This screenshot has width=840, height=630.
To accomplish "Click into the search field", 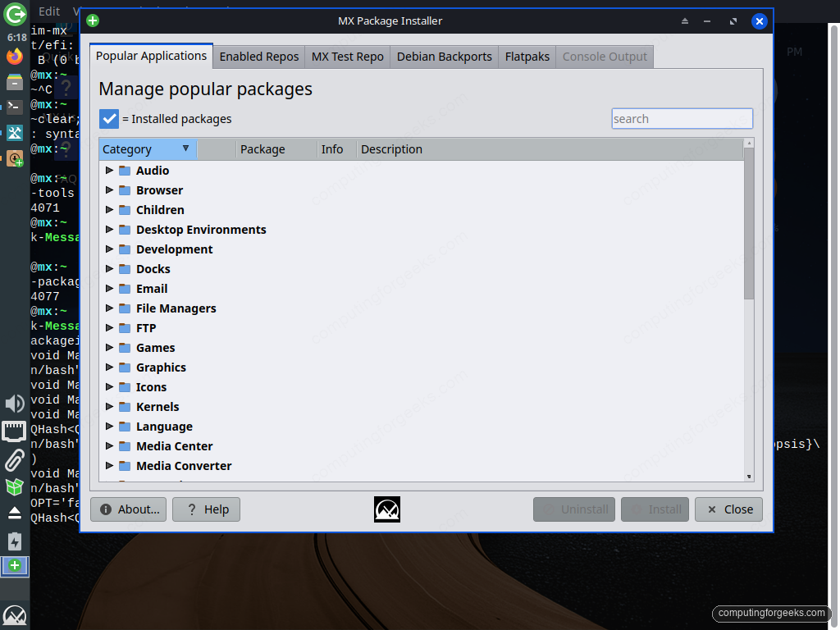I will click(682, 119).
